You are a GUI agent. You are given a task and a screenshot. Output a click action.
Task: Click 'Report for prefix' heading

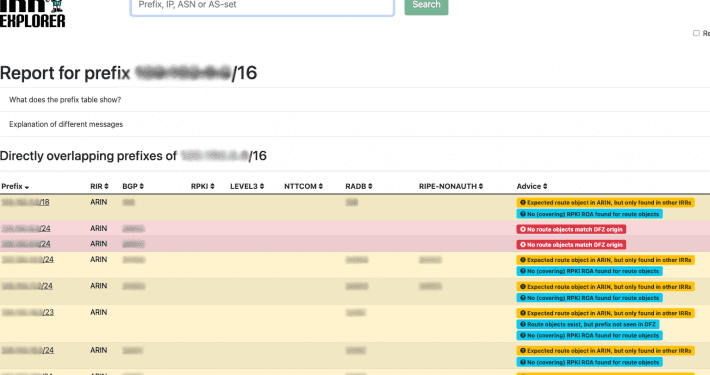(129, 73)
